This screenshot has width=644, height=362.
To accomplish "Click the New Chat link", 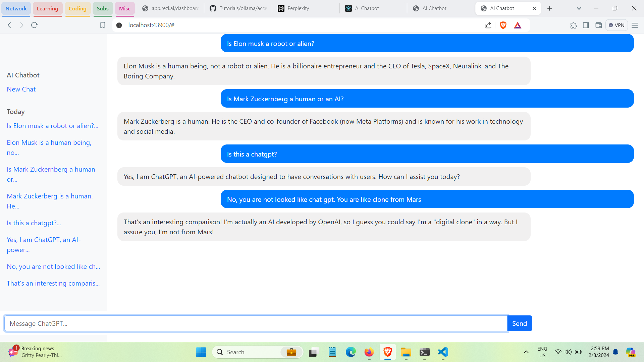I will coord(21,89).
